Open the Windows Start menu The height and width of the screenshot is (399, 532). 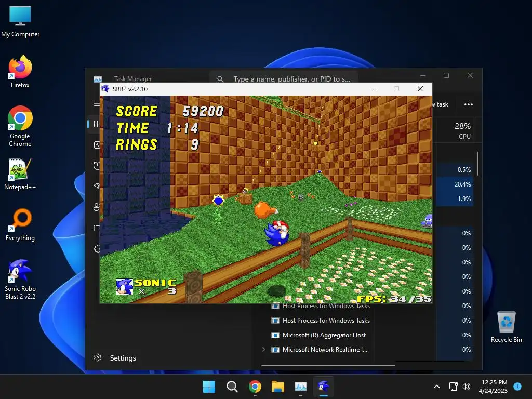209,387
